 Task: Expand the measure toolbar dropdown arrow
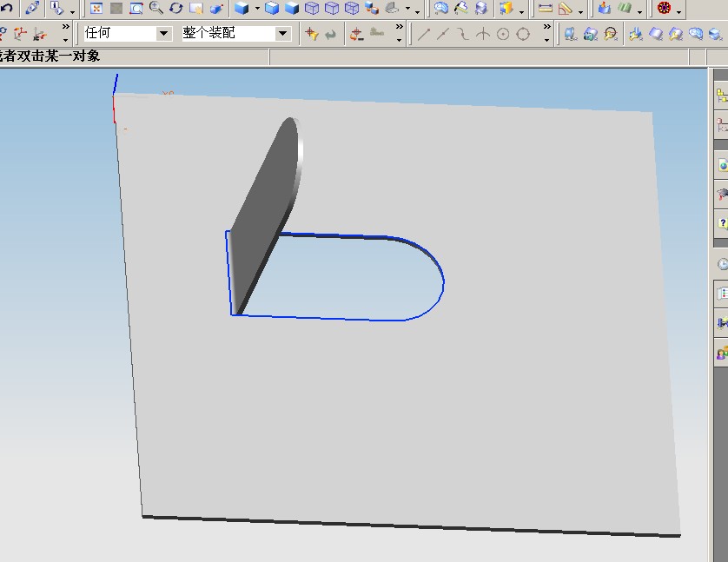(x=580, y=11)
